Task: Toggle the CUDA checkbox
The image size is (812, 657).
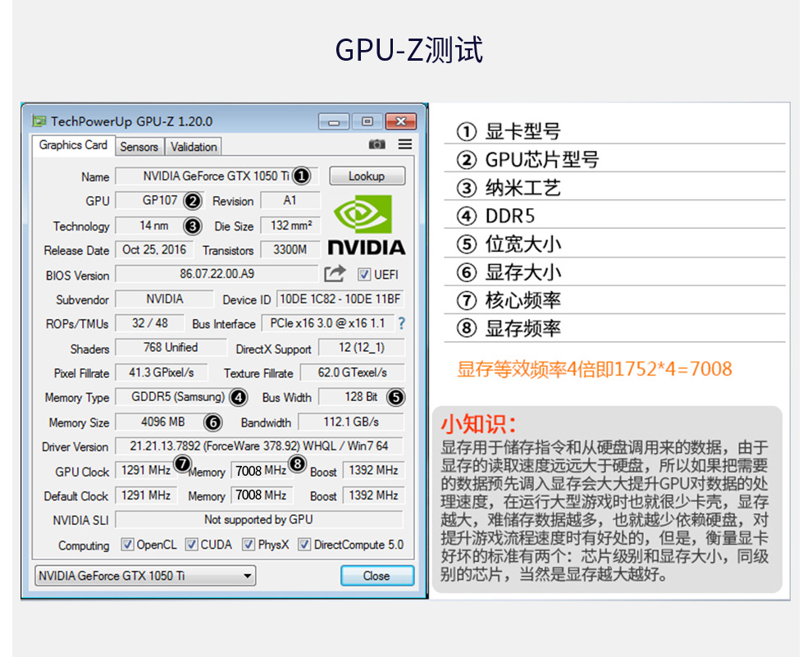Action: [191, 545]
